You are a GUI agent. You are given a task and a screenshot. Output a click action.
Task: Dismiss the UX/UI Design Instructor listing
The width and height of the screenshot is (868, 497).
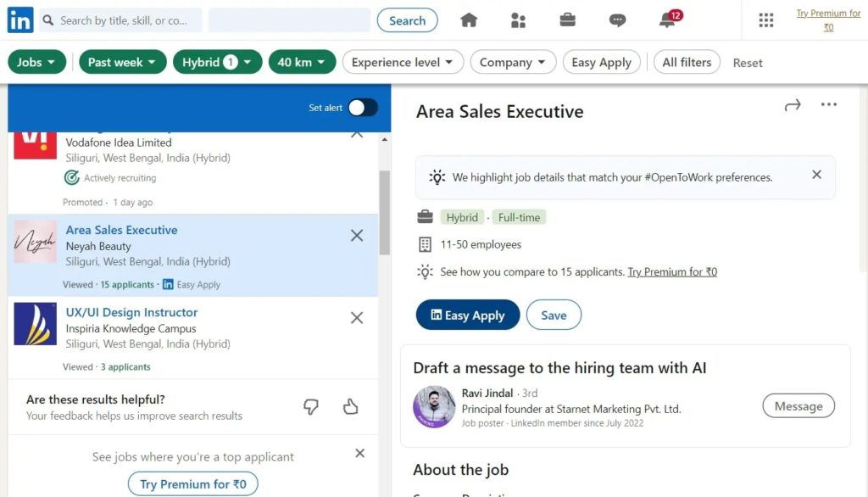point(356,318)
